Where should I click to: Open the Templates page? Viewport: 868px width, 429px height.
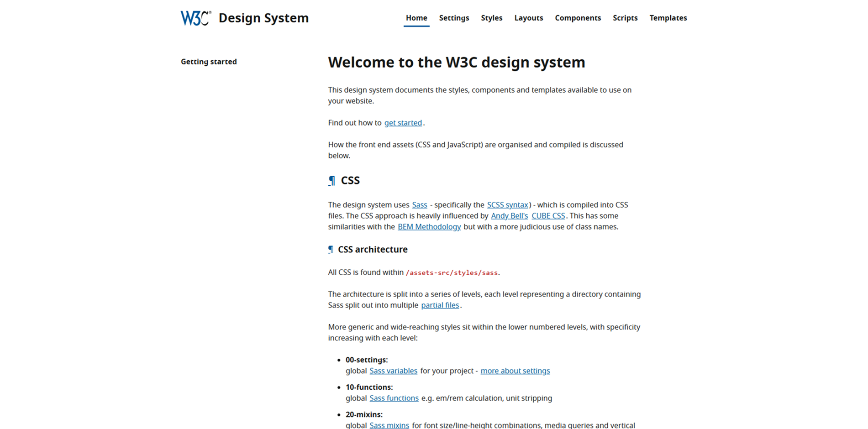click(668, 18)
